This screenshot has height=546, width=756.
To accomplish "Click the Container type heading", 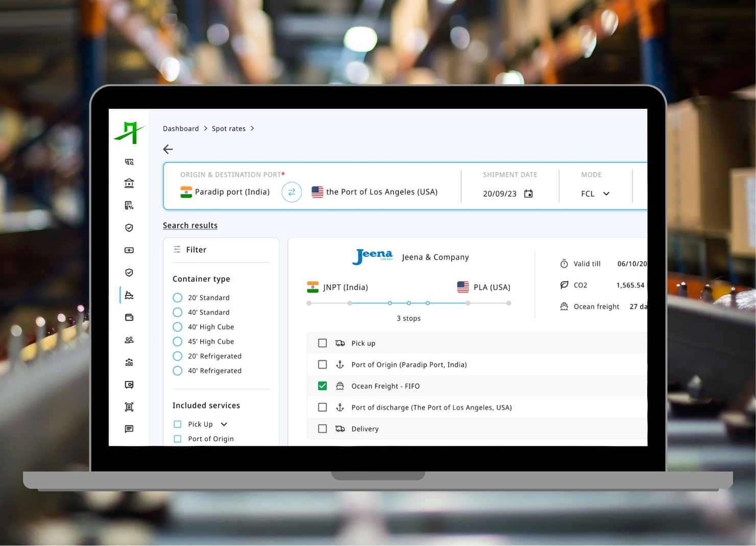I will [x=201, y=279].
